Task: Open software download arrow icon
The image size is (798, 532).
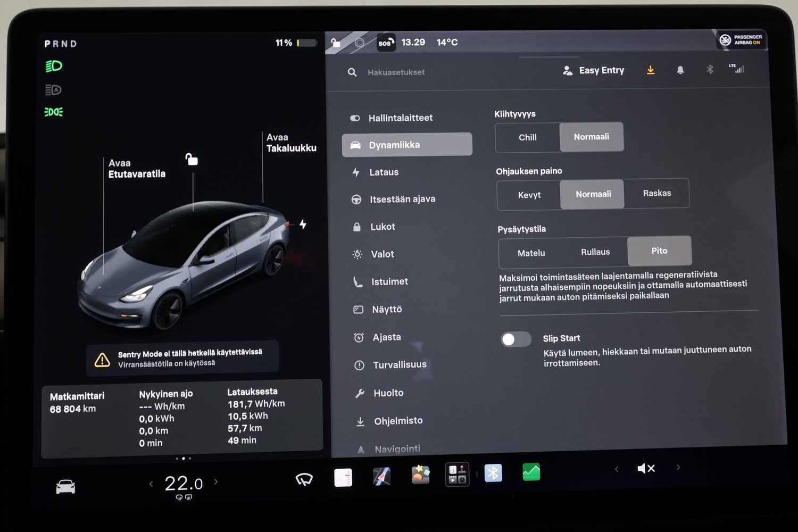Action: click(x=651, y=70)
